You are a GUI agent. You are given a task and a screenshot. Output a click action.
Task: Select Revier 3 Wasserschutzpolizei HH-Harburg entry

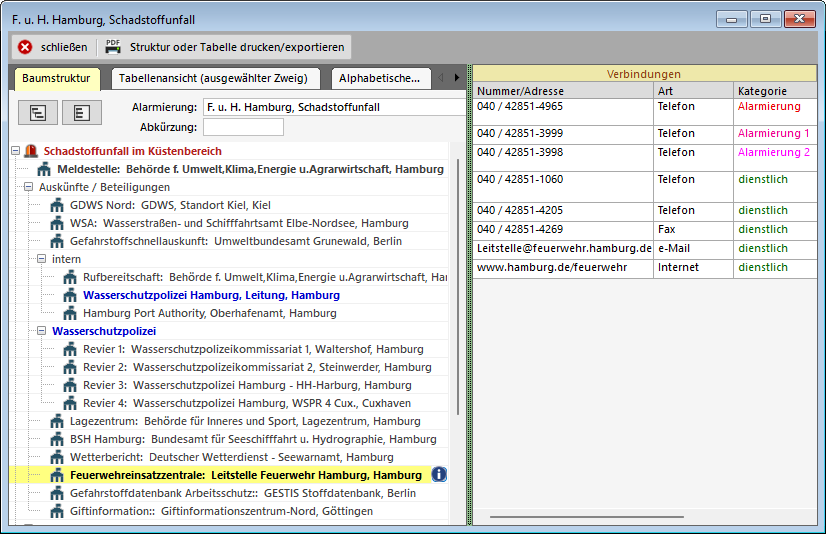[246, 385]
